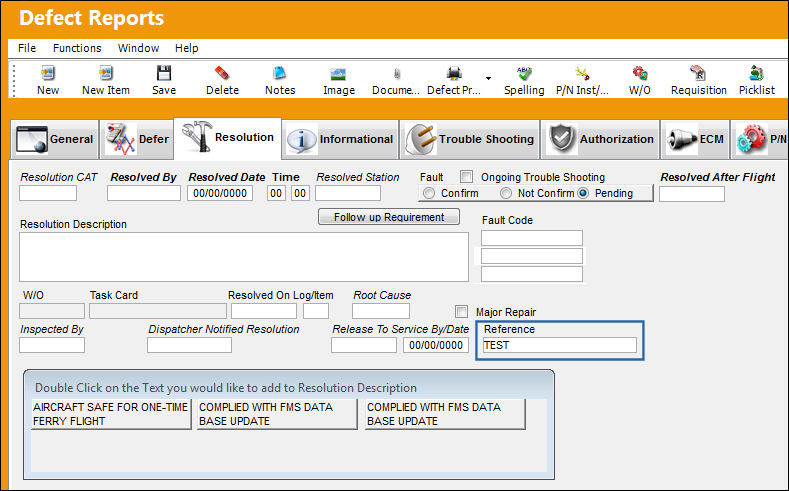
Task: Click the Inspected By field
Action: 52,345
